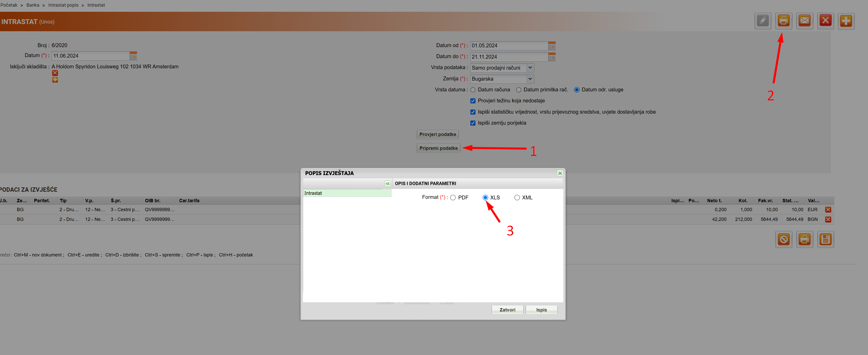
Task: Click the cancel icon below the table
Action: [x=784, y=240]
